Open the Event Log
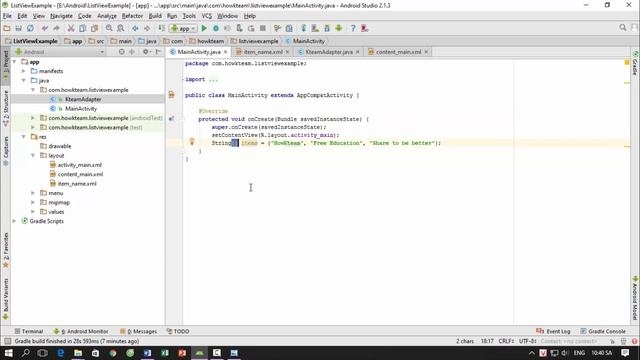Screen dimensions: 640x360 (553, 331)
